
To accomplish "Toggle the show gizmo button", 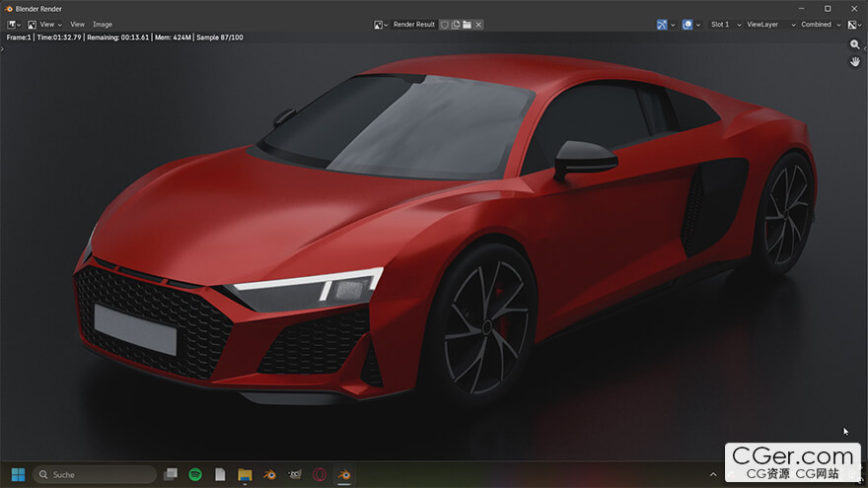I will coord(662,25).
